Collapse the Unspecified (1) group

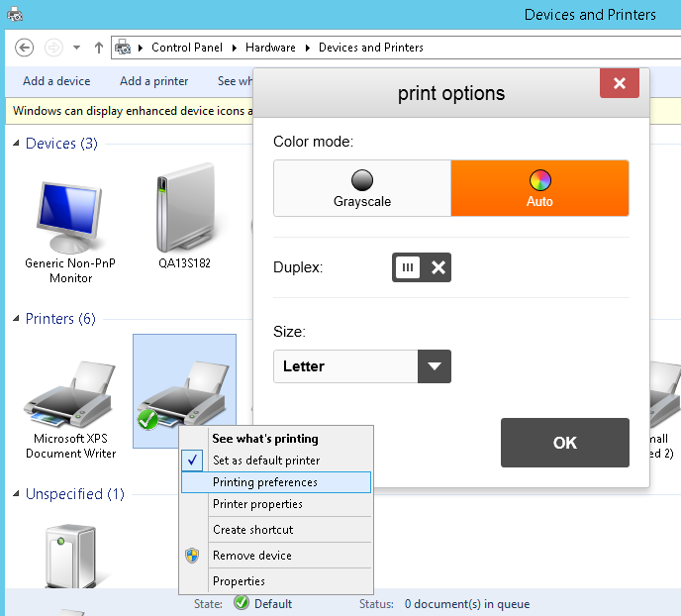click(17, 494)
